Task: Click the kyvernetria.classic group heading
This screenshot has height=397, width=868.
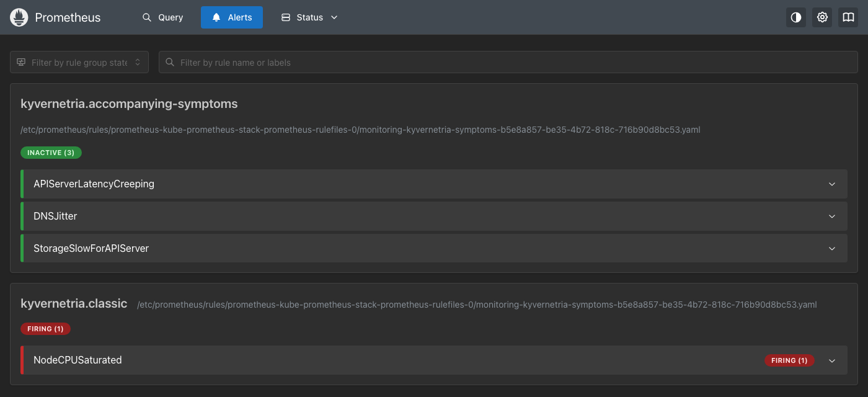Action: (74, 304)
